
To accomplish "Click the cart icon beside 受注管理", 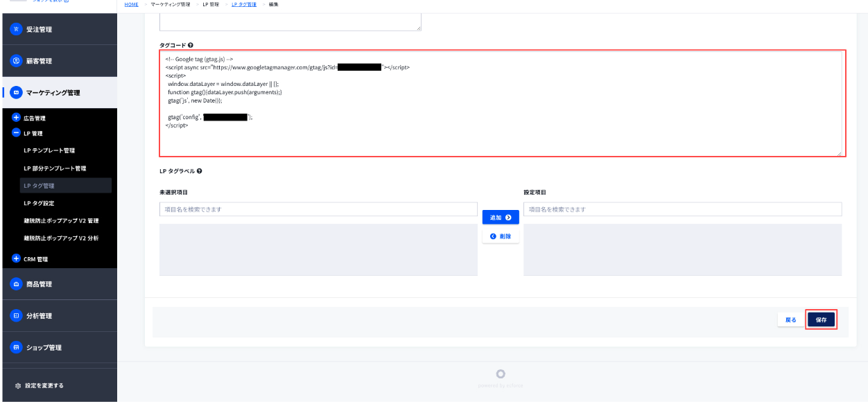I will [x=15, y=29].
